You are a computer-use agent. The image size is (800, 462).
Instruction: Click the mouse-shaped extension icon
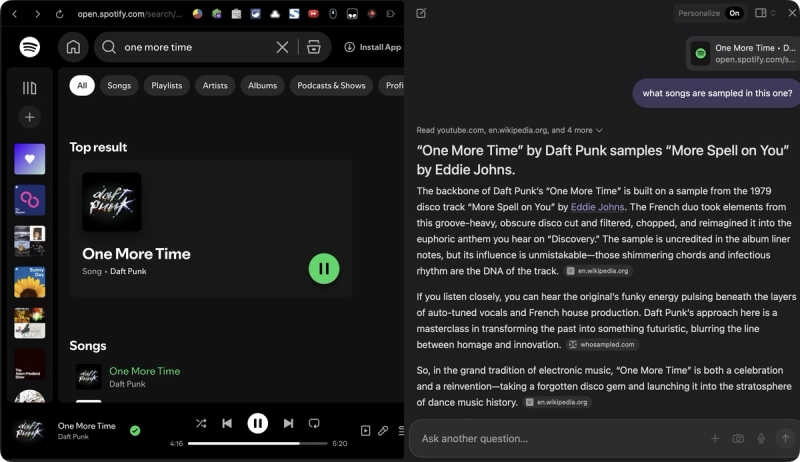(333, 14)
